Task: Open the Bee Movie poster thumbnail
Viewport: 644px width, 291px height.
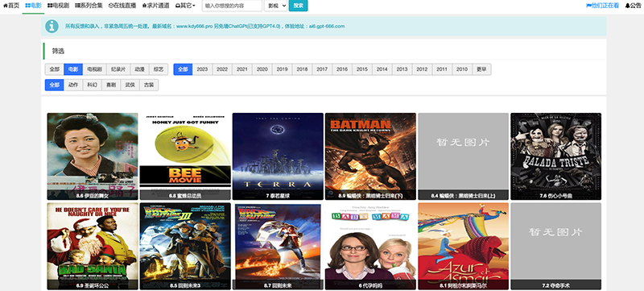Action: (185, 156)
